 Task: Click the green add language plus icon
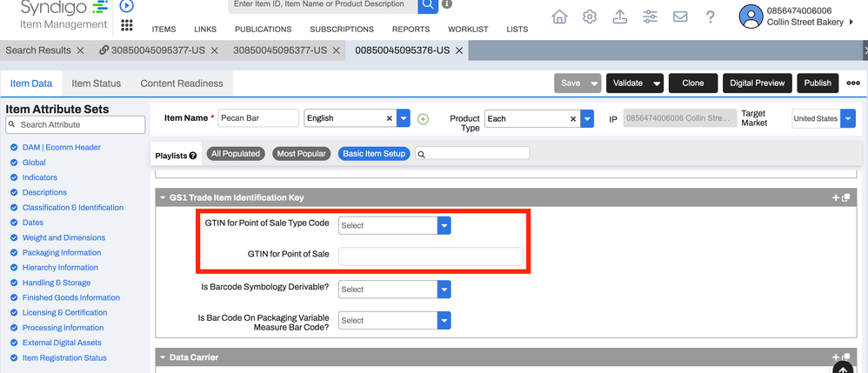[423, 119]
